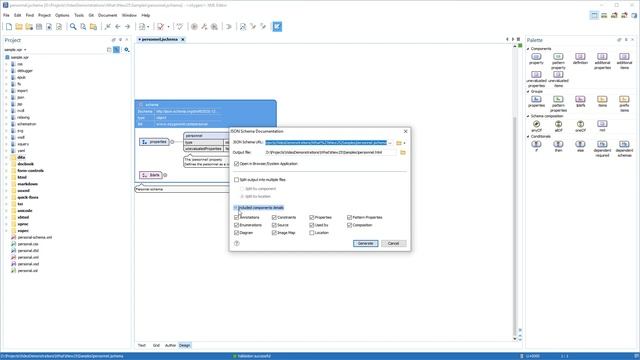
Task: Click the JSON Schema URL input field
Action: (329, 143)
